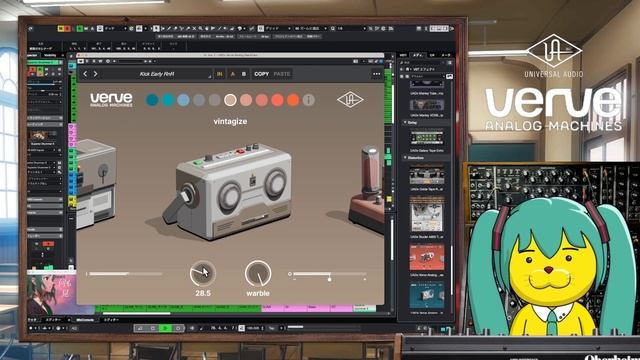Click the verve Analog Machines logo in plugin
Screen dimensions: 640x360
(111, 99)
